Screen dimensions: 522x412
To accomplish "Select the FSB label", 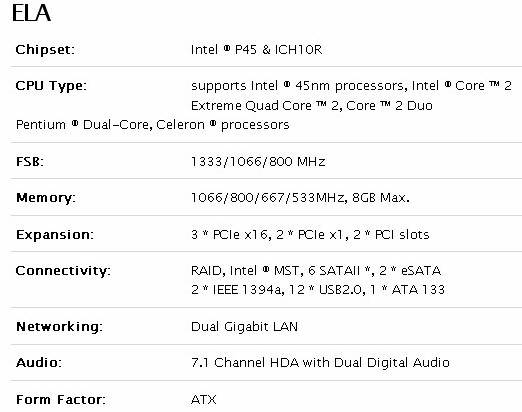I will tap(30, 162).
